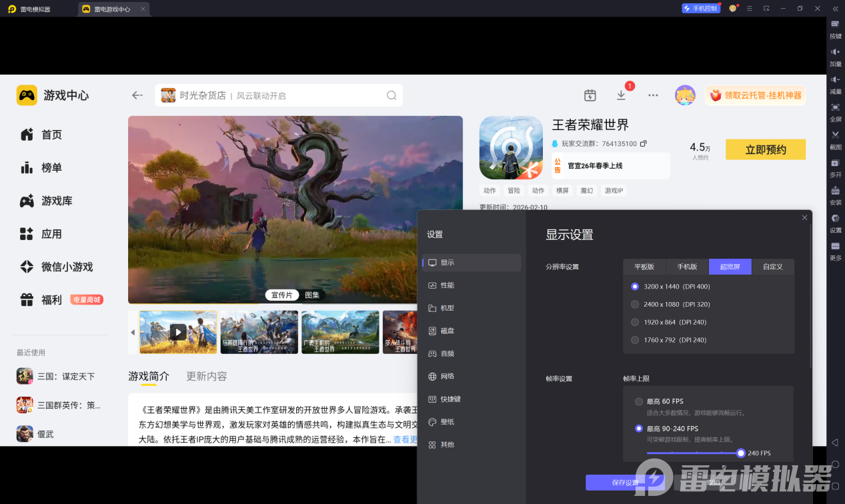
Task: Click the back arrow beside search box
Action: (137, 95)
